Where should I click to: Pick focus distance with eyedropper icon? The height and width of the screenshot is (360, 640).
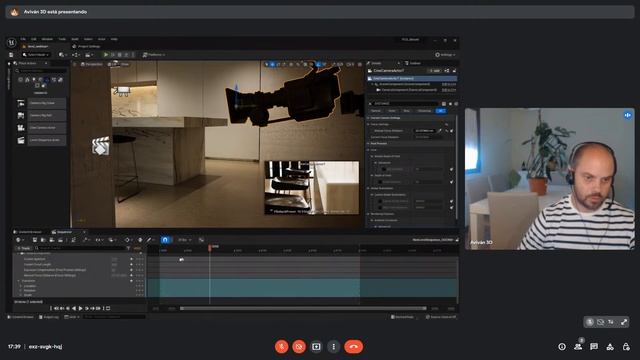point(440,131)
